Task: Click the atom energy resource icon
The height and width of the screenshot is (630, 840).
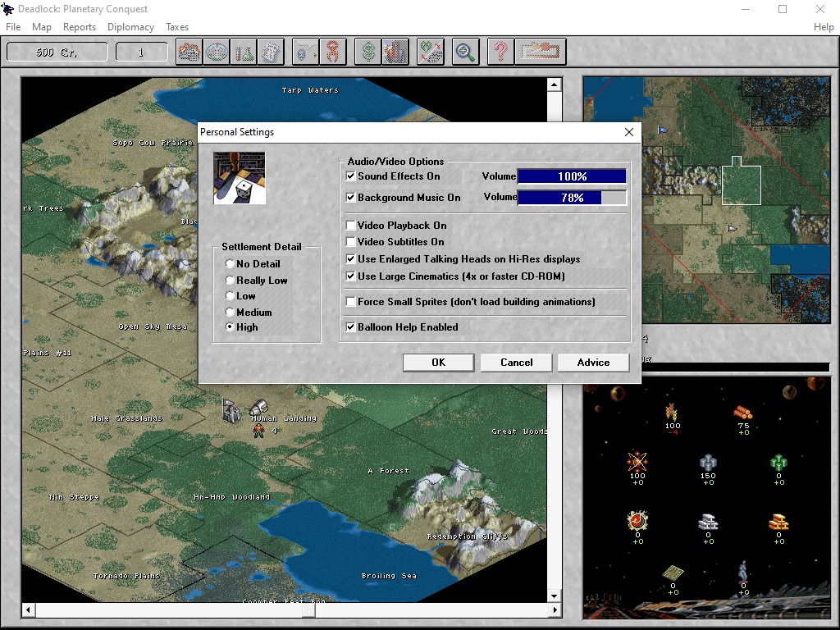Action: click(637, 461)
